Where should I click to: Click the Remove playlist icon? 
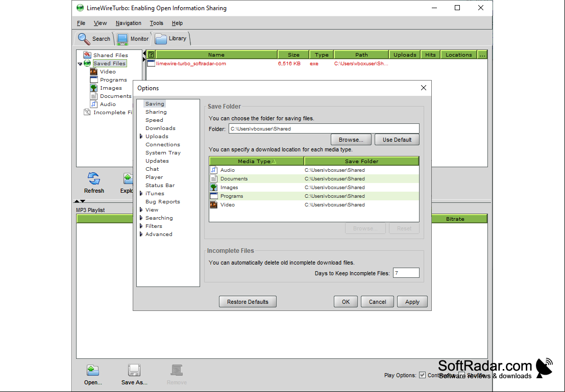coord(177,370)
